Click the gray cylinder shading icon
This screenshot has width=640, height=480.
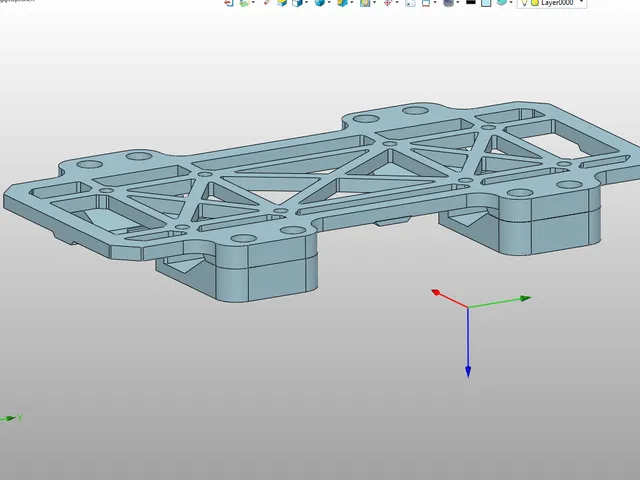coord(448,3)
